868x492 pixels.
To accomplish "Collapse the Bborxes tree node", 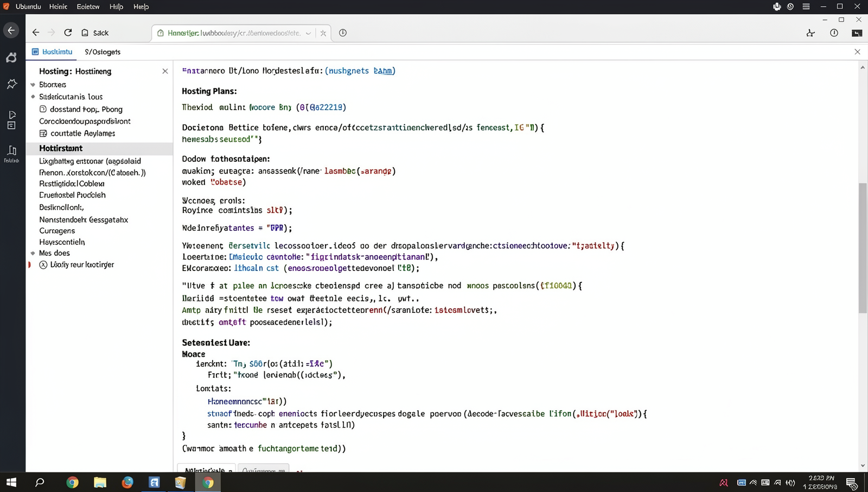I will pos(33,85).
